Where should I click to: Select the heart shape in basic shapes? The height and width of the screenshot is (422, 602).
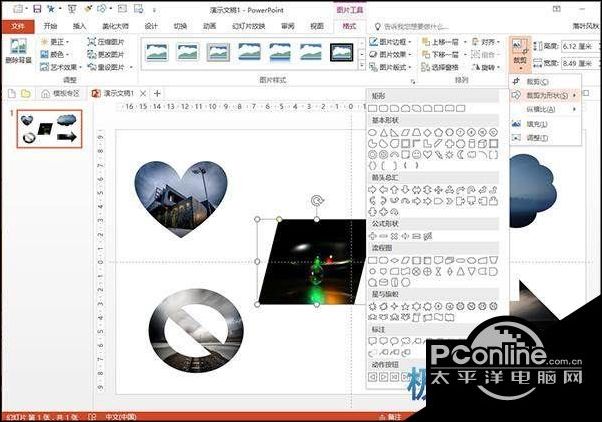[427, 154]
